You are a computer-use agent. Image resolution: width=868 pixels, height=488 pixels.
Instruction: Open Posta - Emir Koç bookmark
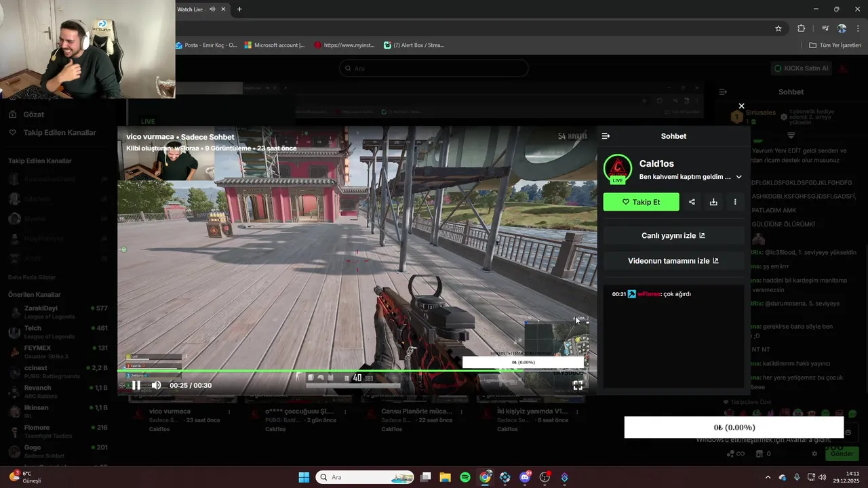206,45
